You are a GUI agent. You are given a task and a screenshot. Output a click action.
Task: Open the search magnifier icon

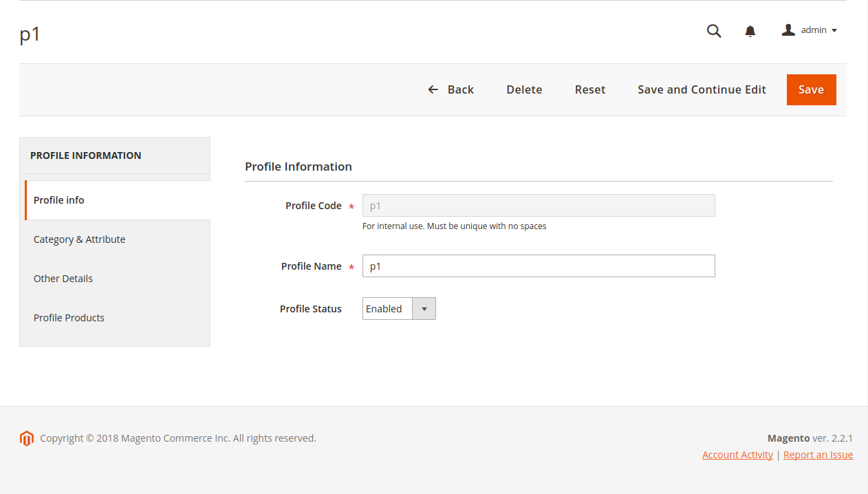click(x=714, y=31)
